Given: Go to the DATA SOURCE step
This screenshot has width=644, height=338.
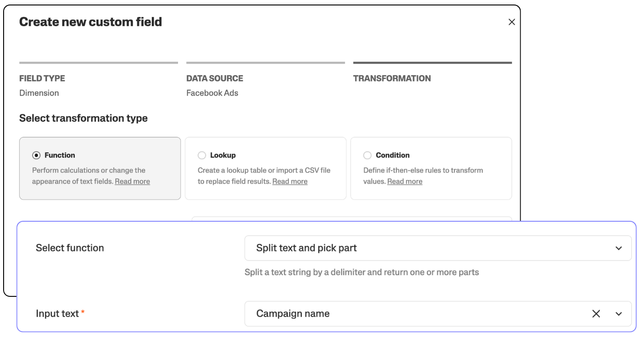Looking at the screenshot, I should click(x=215, y=78).
